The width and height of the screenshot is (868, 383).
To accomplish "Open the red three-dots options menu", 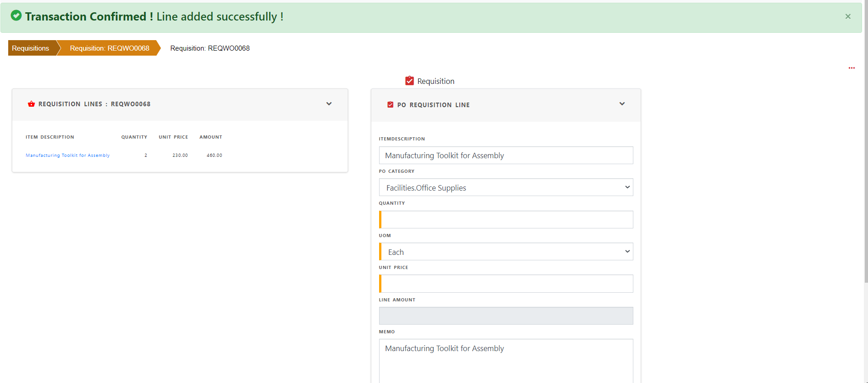I will click(852, 68).
